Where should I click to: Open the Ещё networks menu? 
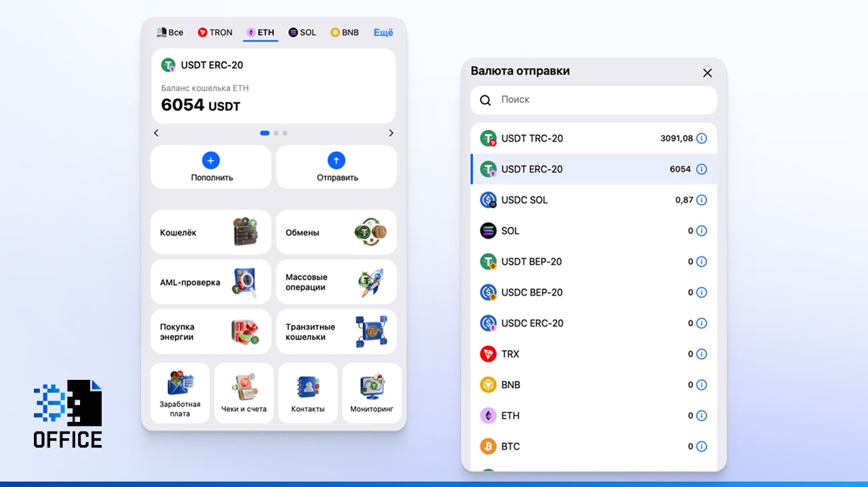tap(382, 32)
